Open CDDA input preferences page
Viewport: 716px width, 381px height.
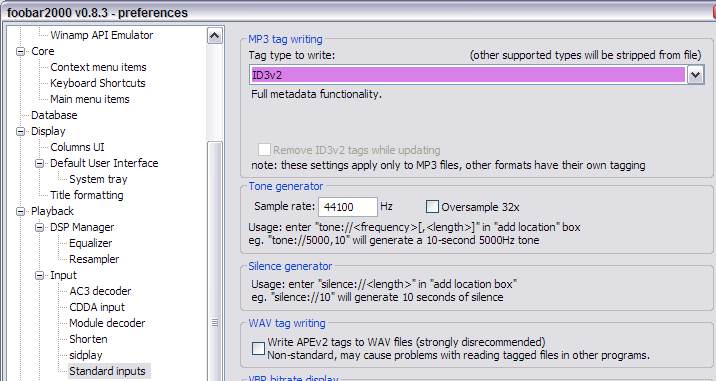[x=97, y=307]
